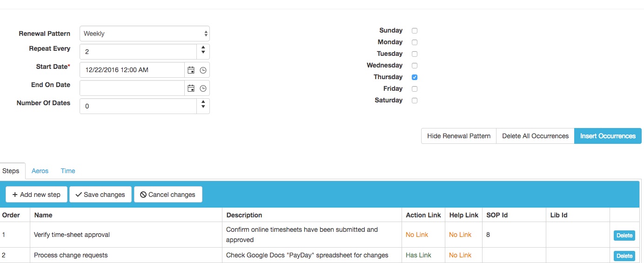The height and width of the screenshot is (263, 644).
Task: Check the Monday checkbox
Action: [415, 42]
